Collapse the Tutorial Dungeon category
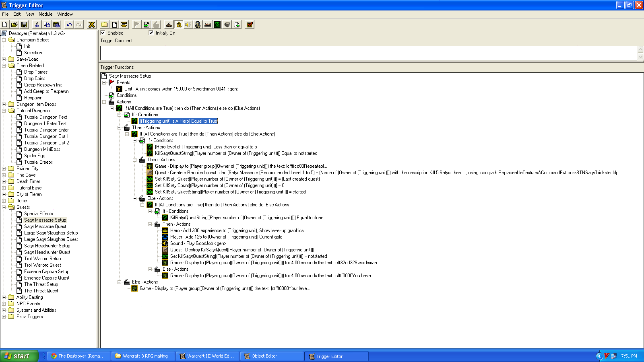The image size is (644, 362). (4, 111)
